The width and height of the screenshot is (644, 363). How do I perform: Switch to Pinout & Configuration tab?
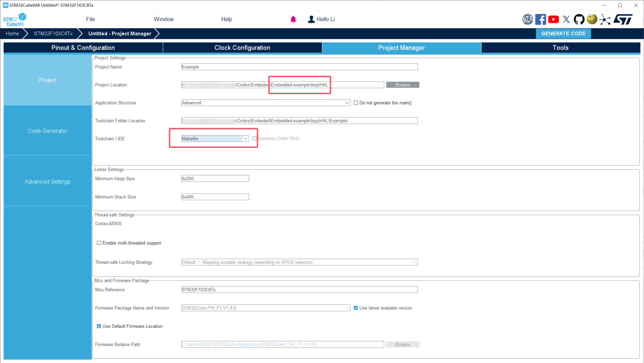[83, 48]
